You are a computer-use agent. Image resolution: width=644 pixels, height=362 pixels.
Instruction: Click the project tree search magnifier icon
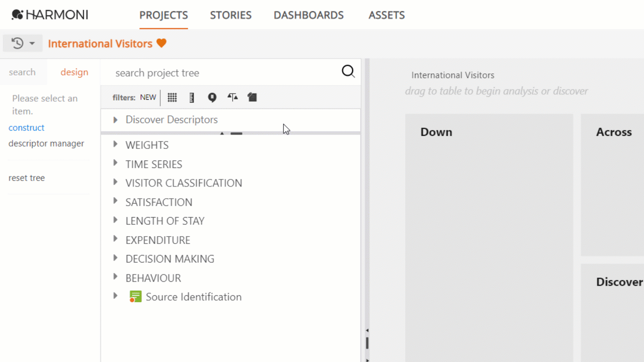(x=348, y=71)
